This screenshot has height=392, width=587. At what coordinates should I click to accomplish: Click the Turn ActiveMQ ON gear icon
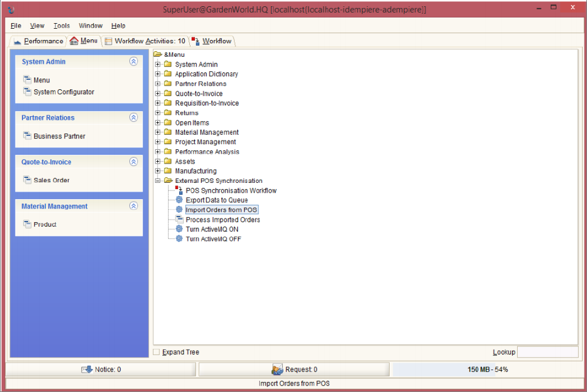click(179, 229)
